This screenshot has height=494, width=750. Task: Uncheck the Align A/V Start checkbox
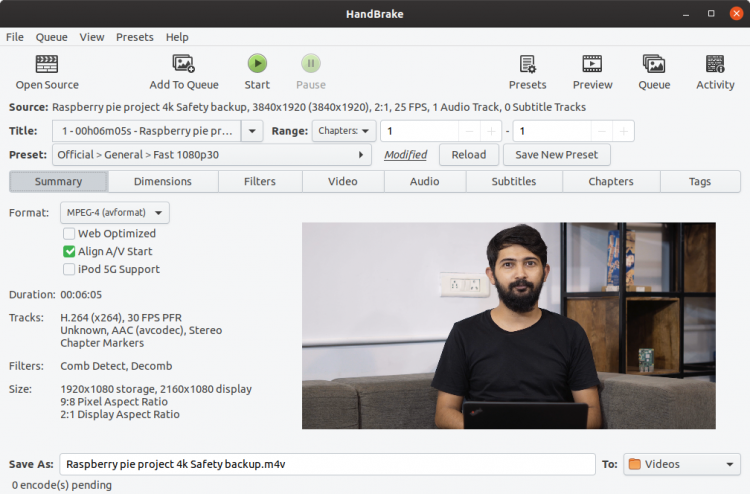69,251
